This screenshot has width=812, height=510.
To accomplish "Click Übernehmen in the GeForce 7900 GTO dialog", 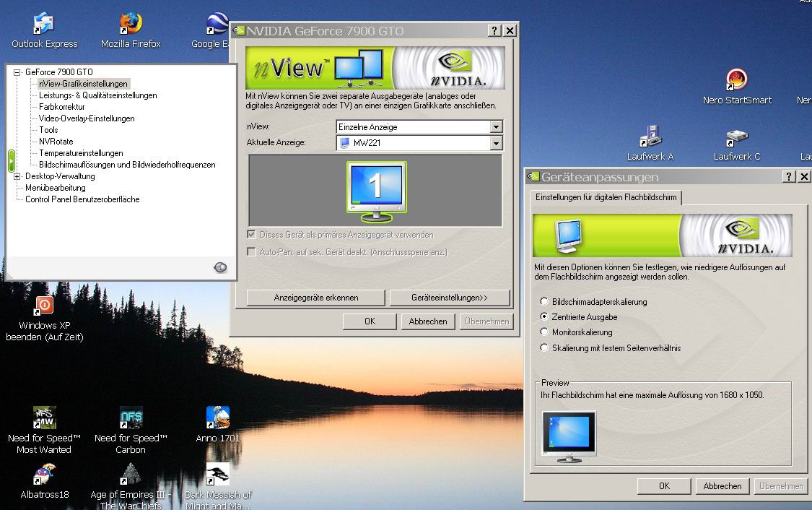I will [x=486, y=321].
